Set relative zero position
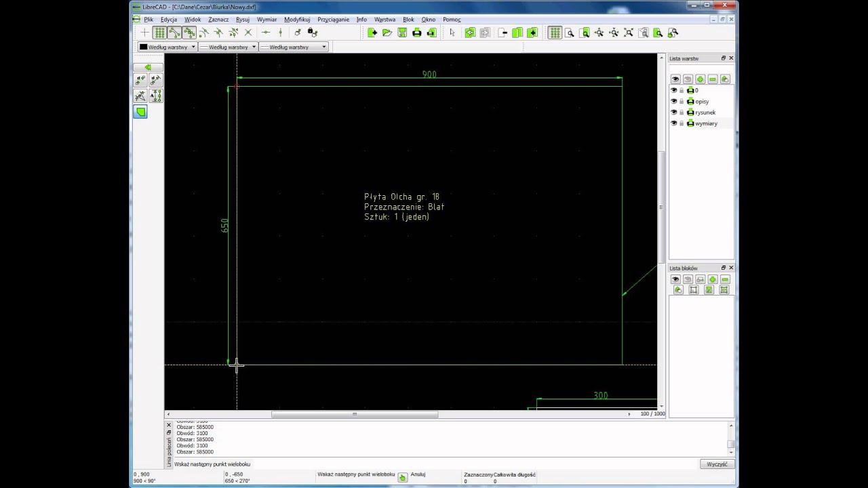This screenshot has height=488, width=868. click(297, 33)
